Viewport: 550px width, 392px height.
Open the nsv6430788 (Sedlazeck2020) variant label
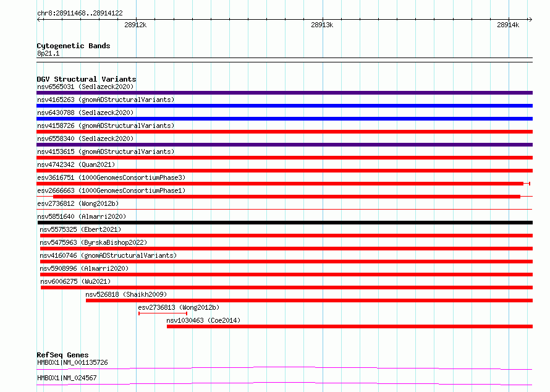pyautogui.click(x=85, y=113)
